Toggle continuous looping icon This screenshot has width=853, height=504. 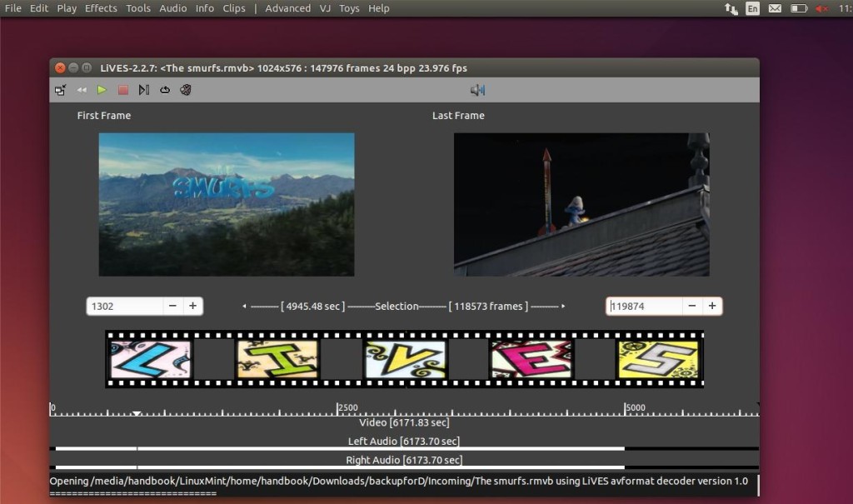[x=165, y=90]
